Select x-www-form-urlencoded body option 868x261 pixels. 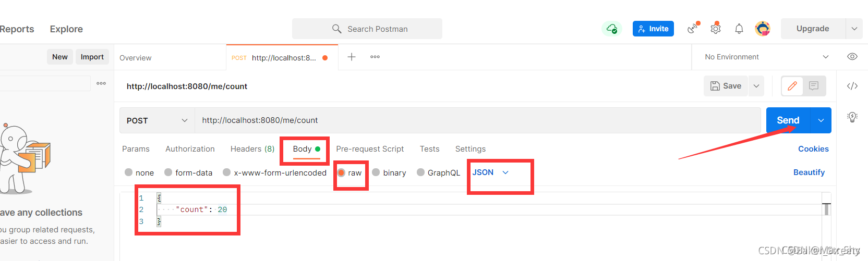[x=274, y=172]
